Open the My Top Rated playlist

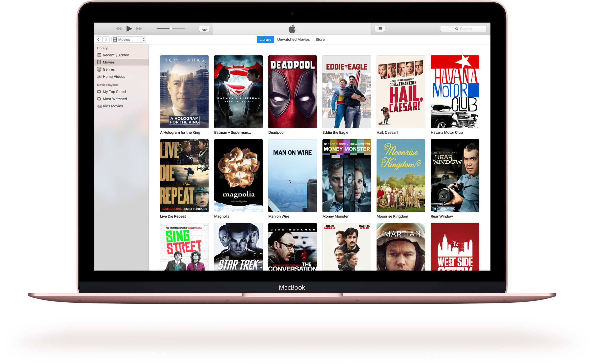click(121, 92)
